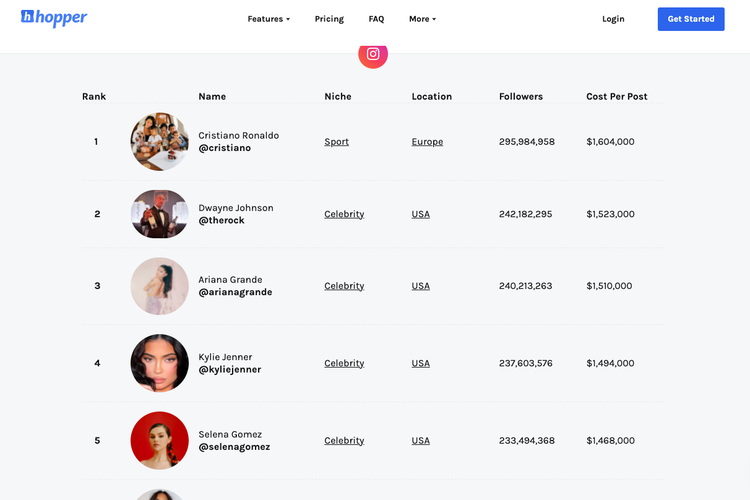Click the Hopper logo
Screen dimensions: 750x500
coord(54,18)
